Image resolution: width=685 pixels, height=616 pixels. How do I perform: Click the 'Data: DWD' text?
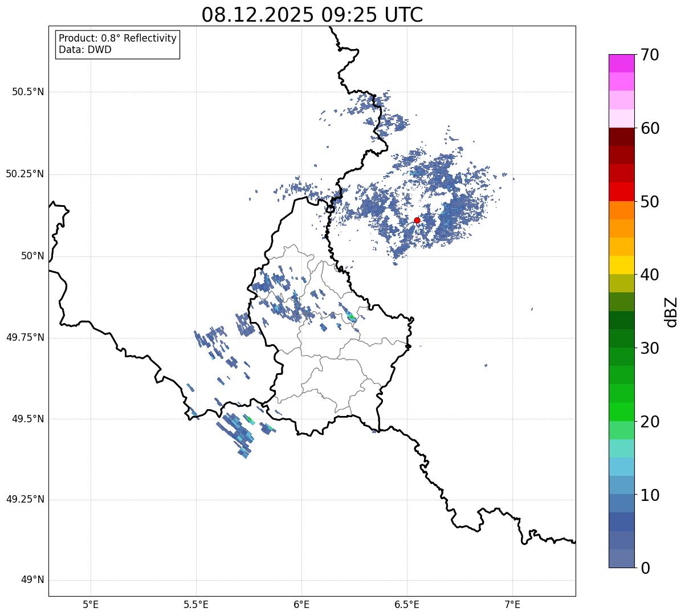pyautogui.click(x=85, y=50)
